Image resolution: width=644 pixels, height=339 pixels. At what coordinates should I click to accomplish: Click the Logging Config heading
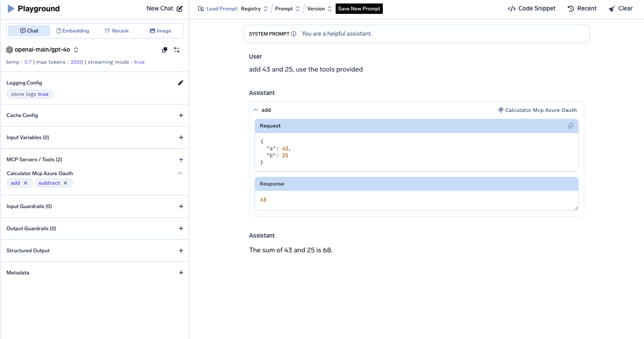(x=24, y=83)
